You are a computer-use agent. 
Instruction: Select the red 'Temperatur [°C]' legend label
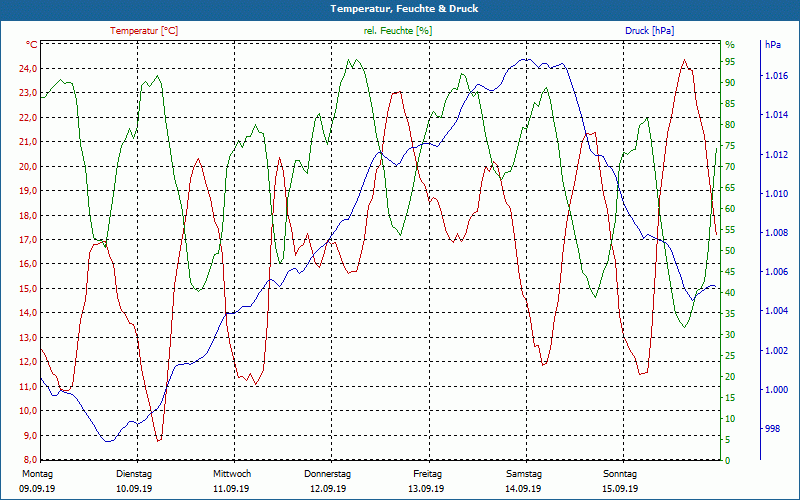click(x=144, y=31)
